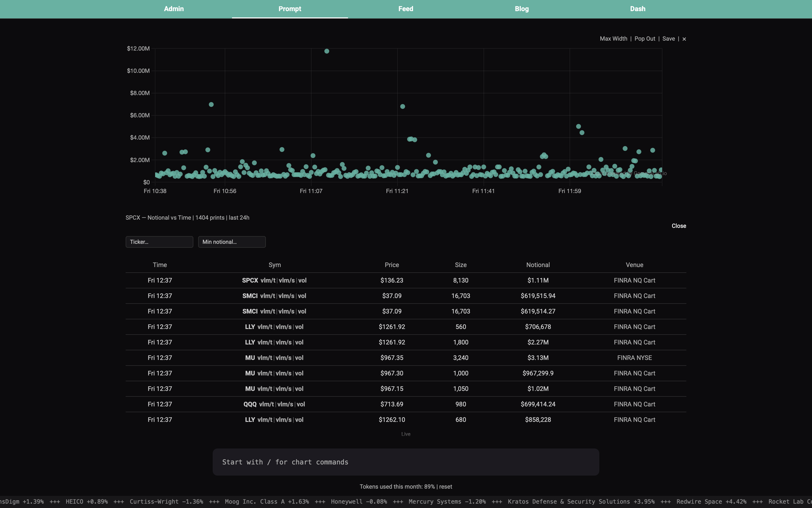Click Mercury Systems -1.20% in the ticker bar

point(447,501)
